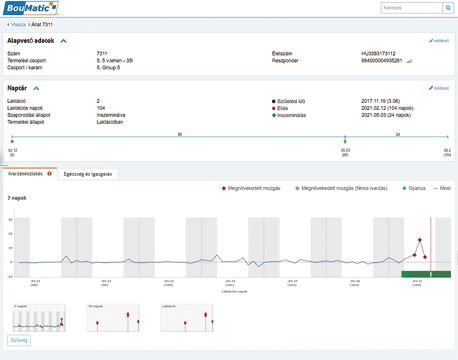Collapse the Naptár section
The width and height of the screenshot is (458, 360).
(36, 88)
